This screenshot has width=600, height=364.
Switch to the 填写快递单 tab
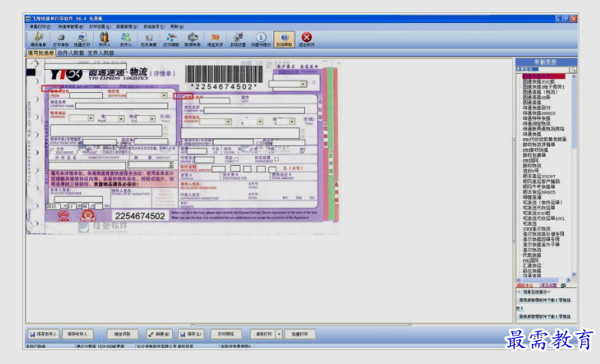(x=41, y=53)
